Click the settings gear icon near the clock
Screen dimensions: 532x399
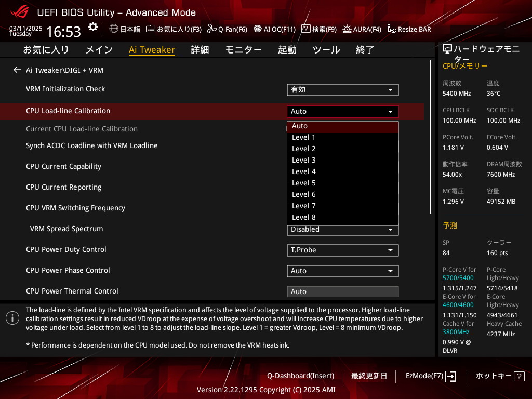[x=93, y=27]
